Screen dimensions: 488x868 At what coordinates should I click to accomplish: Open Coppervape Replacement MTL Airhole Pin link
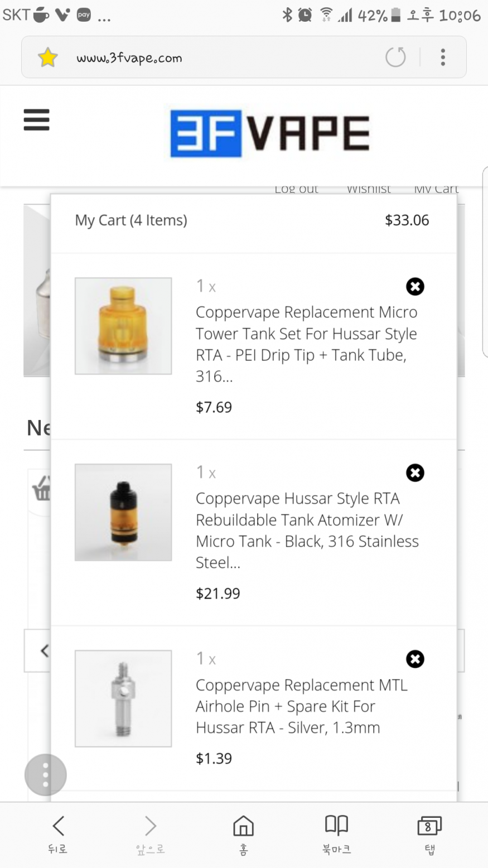pos(301,706)
